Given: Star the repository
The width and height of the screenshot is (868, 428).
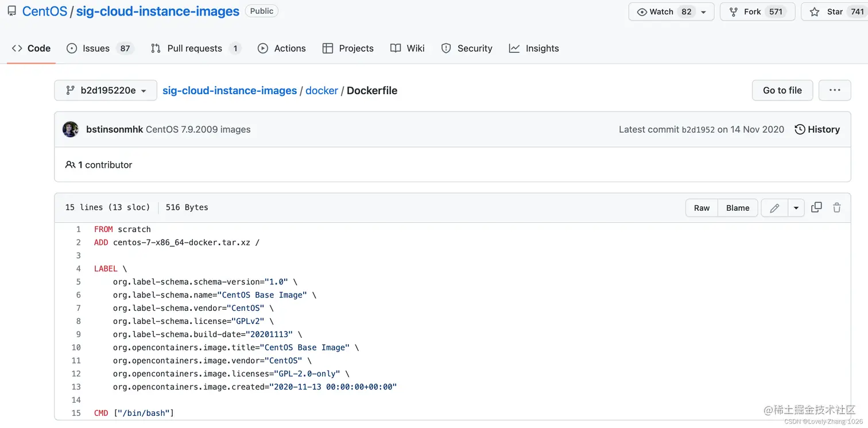Looking at the screenshot, I should coord(834,11).
